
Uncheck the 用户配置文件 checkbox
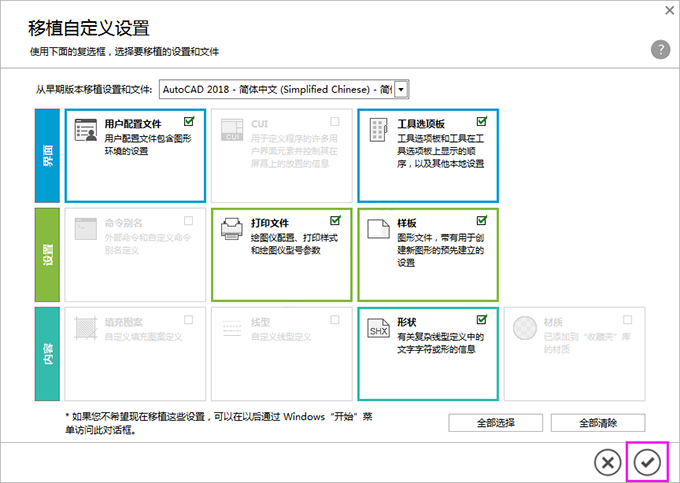[x=189, y=121]
